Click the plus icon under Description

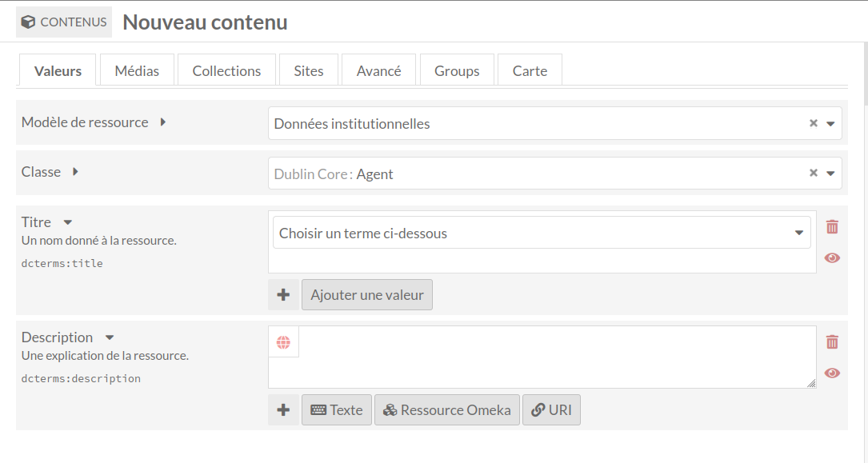coord(283,410)
